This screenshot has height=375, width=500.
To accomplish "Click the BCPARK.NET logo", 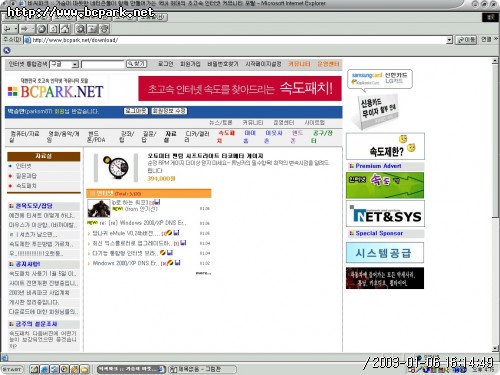I will point(55,91).
